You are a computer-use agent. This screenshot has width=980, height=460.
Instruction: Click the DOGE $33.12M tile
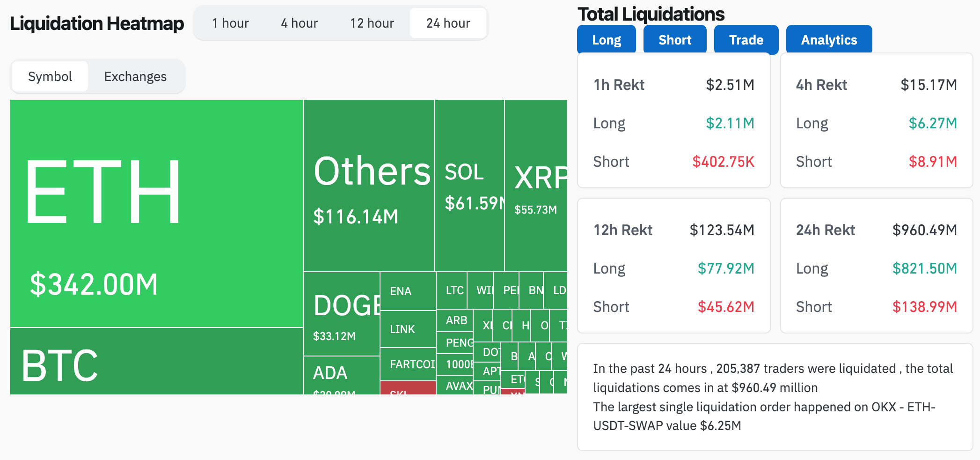[342, 314]
